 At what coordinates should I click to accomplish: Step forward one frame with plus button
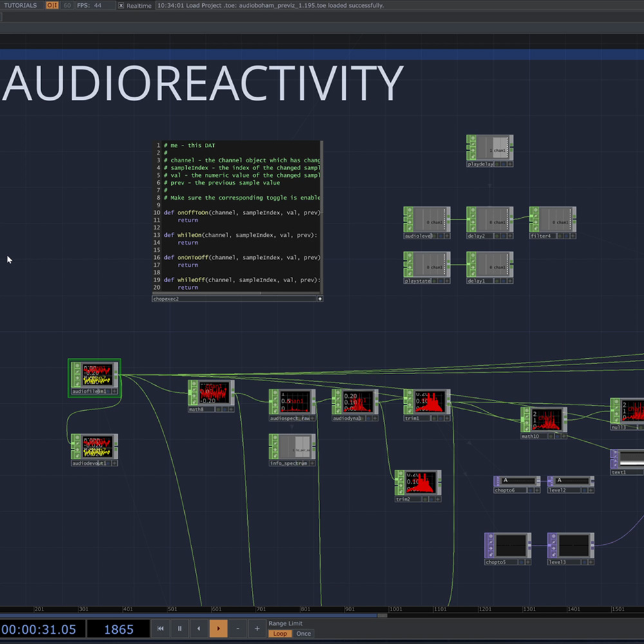[x=257, y=629]
